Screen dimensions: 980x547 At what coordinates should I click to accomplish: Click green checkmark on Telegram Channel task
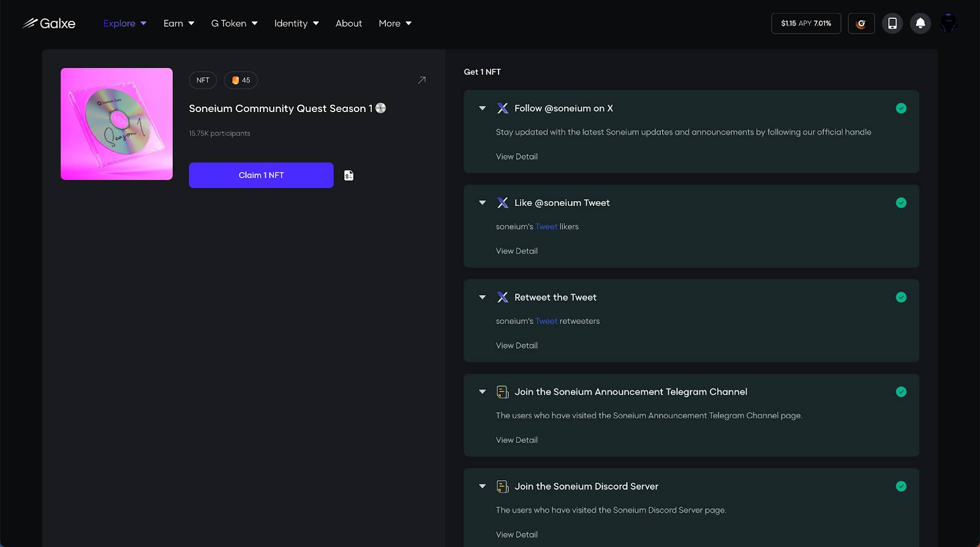pyautogui.click(x=901, y=392)
